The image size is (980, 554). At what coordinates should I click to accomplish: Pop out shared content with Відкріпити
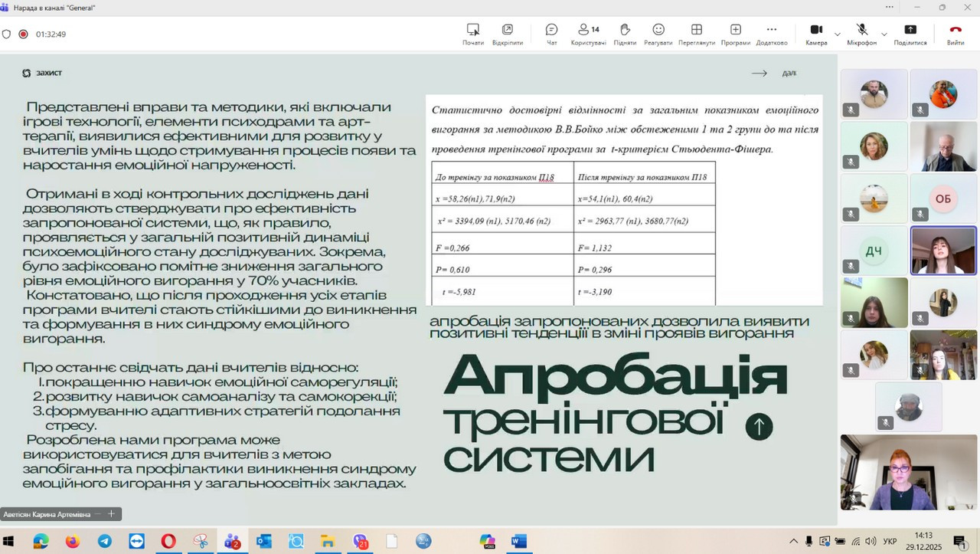[507, 33]
